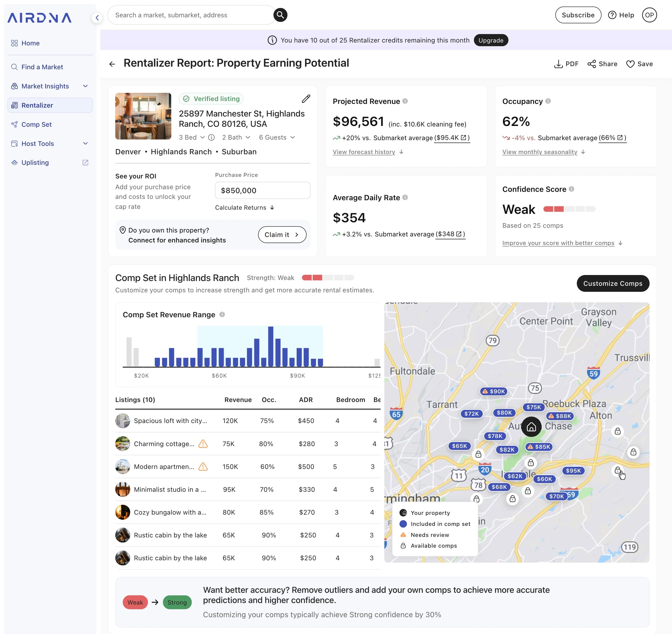Select Spacious loft with city listing row
This screenshot has width=672, height=634.
[x=248, y=420]
